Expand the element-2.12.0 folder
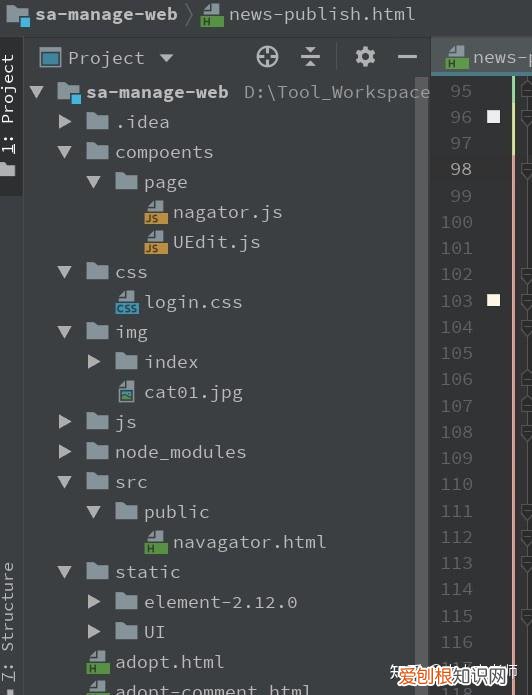 click(x=94, y=602)
